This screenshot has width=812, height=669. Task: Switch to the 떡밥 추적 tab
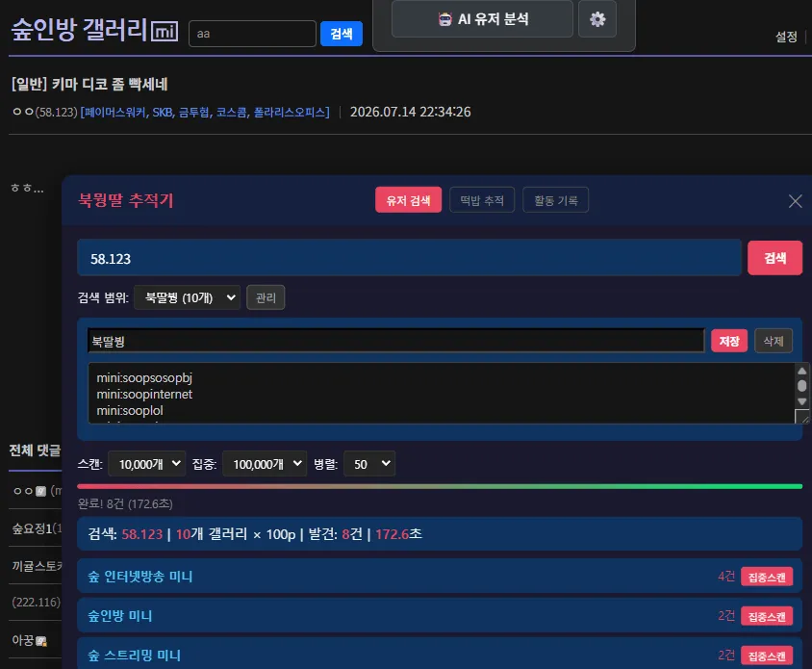[x=482, y=200]
